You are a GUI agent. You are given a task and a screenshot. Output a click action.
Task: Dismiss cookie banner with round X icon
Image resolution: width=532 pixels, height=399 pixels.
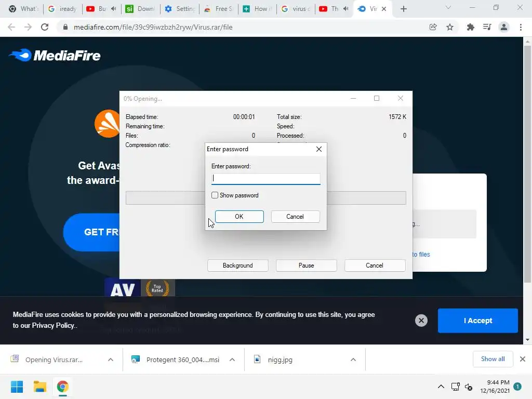[421, 321]
